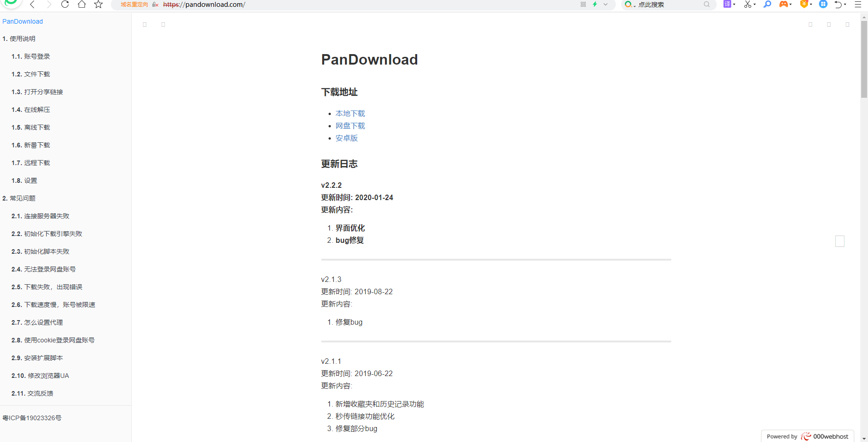Viewport: 868px width, 442px height.
Task: Open the browser hamburger main menu
Action: [x=858, y=5]
